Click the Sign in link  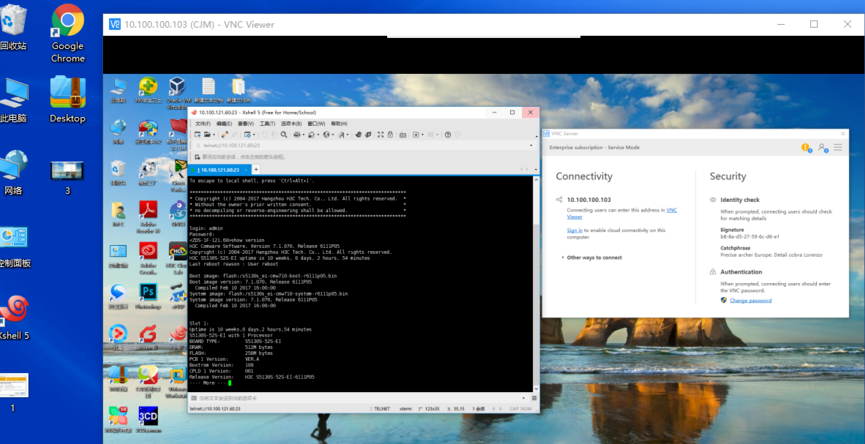pos(574,230)
